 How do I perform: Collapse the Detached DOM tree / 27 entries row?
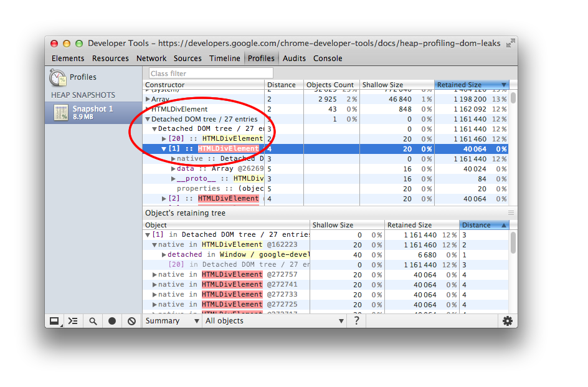[148, 119]
